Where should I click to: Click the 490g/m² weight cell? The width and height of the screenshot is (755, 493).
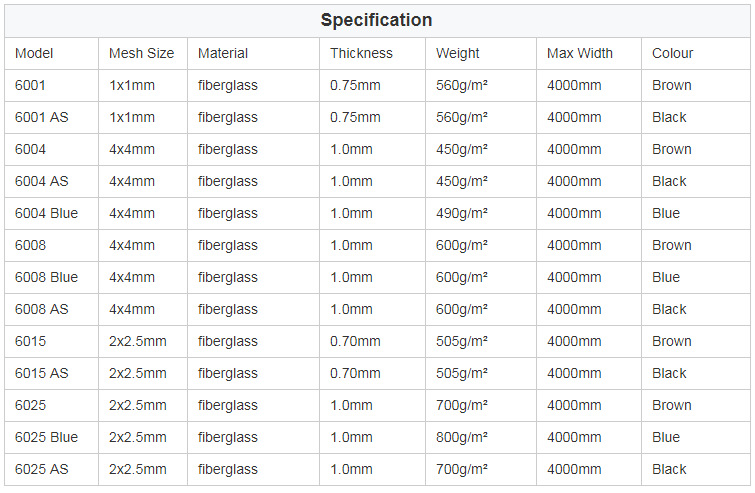click(x=462, y=213)
